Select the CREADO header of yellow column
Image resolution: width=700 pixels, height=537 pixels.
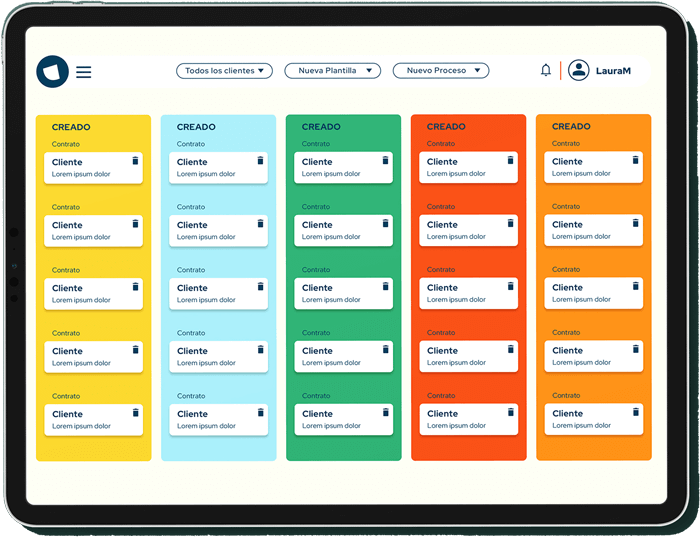click(x=71, y=127)
